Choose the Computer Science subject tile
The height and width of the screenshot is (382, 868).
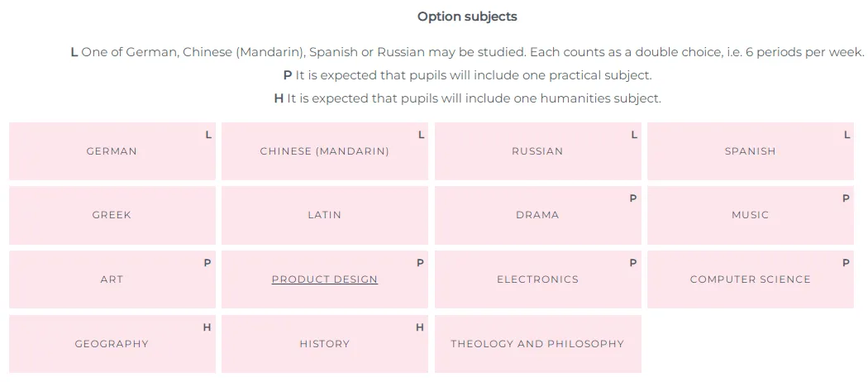(x=750, y=279)
